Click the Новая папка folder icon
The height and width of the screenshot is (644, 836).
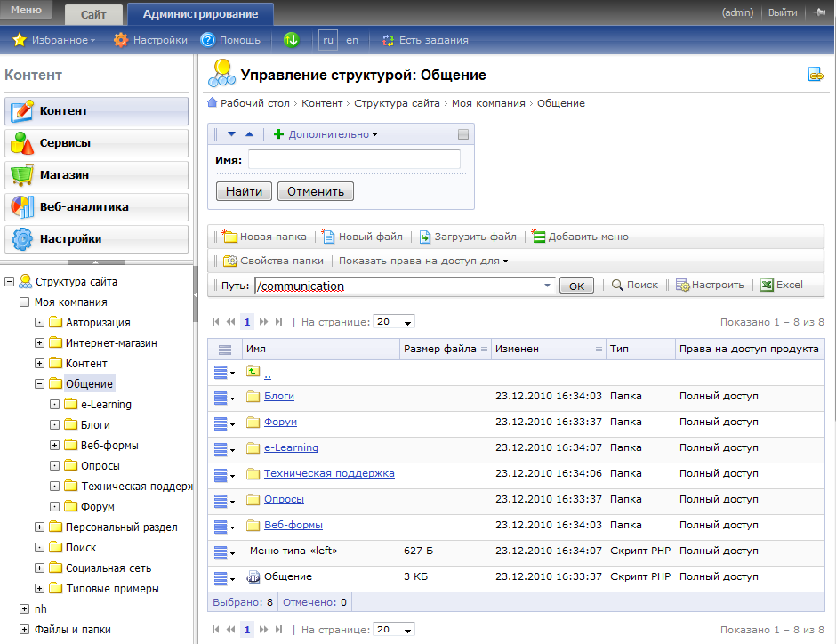[x=229, y=237]
